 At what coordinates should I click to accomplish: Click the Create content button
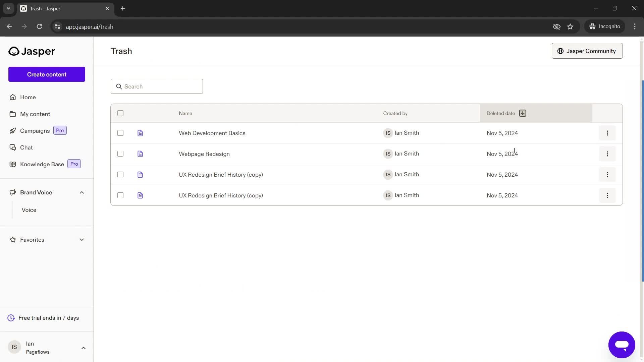coord(46,74)
